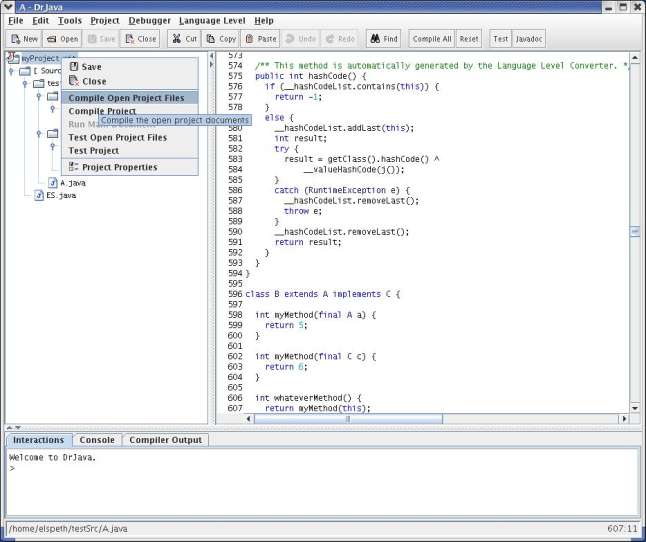Collapse the [ Source ] folder node
The image size is (646, 542).
pos(10,71)
